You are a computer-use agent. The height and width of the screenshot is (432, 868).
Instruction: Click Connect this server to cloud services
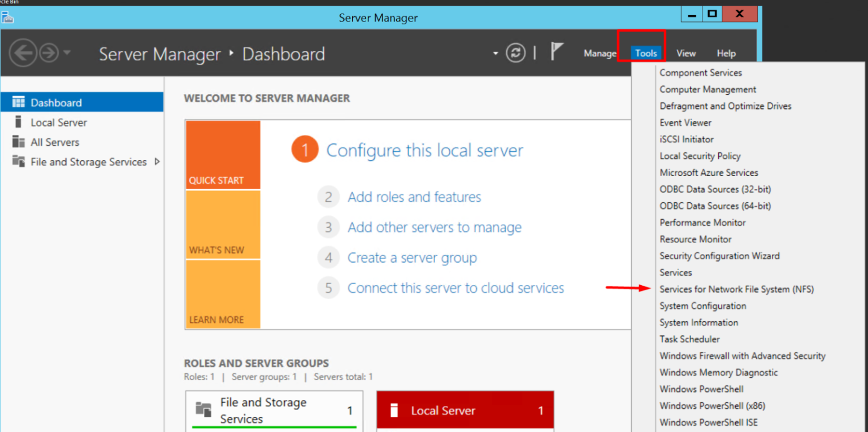coord(455,288)
